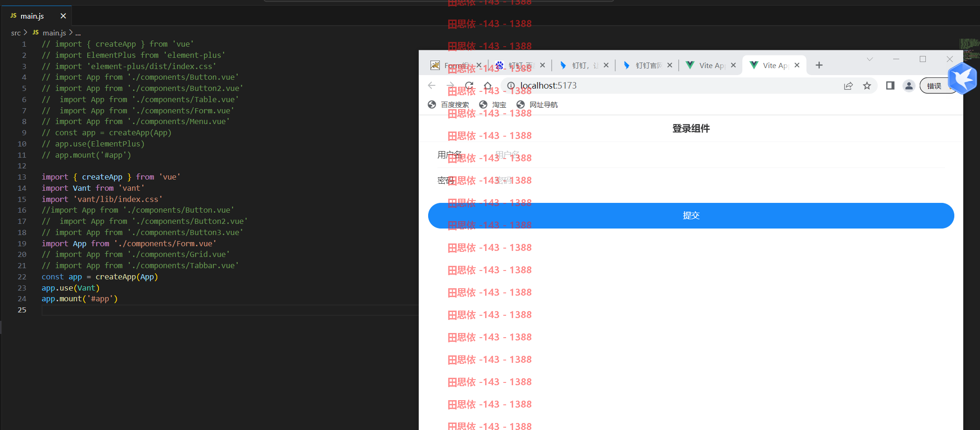Click the 错误 update button

pyautogui.click(x=935, y=86)
